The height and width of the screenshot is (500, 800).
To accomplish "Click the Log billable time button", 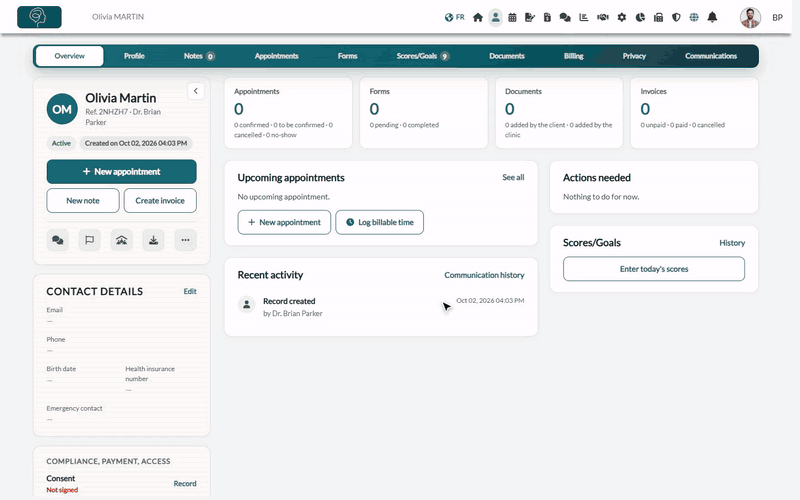I will point(380,222).
